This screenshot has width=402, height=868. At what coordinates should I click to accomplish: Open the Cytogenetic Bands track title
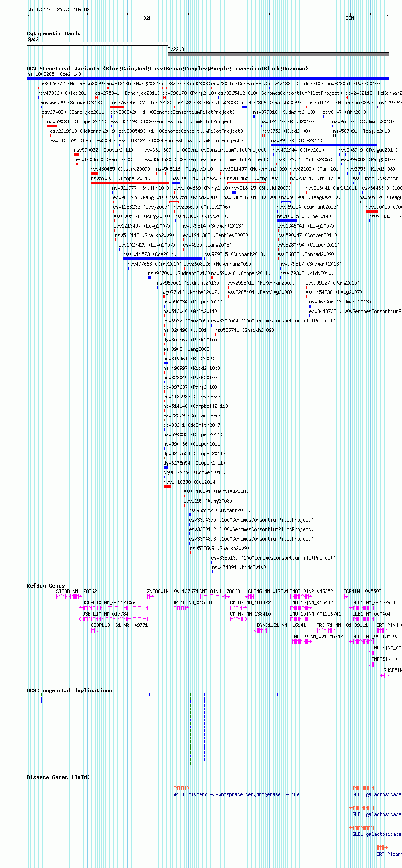[x=53, y=33]
